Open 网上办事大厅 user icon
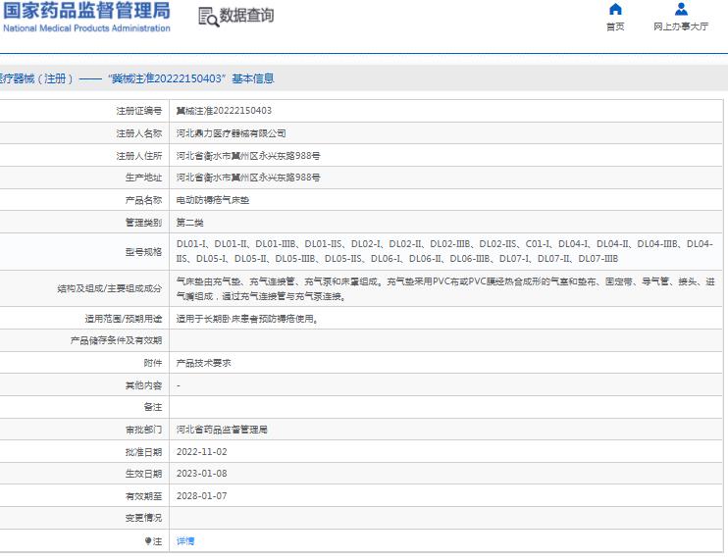The height and width of the screenshot is (560, 728). pos(681,10)
